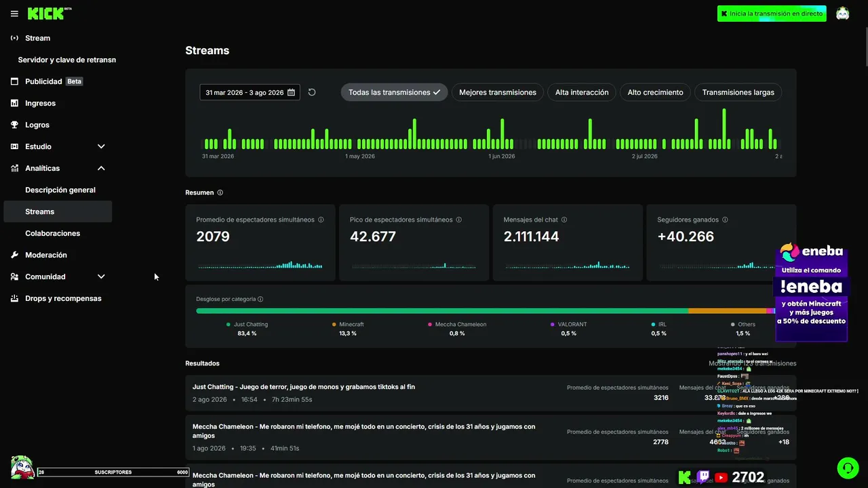
Task: Expand the Comunidad section chevron
Action: (x=101, y=277)
